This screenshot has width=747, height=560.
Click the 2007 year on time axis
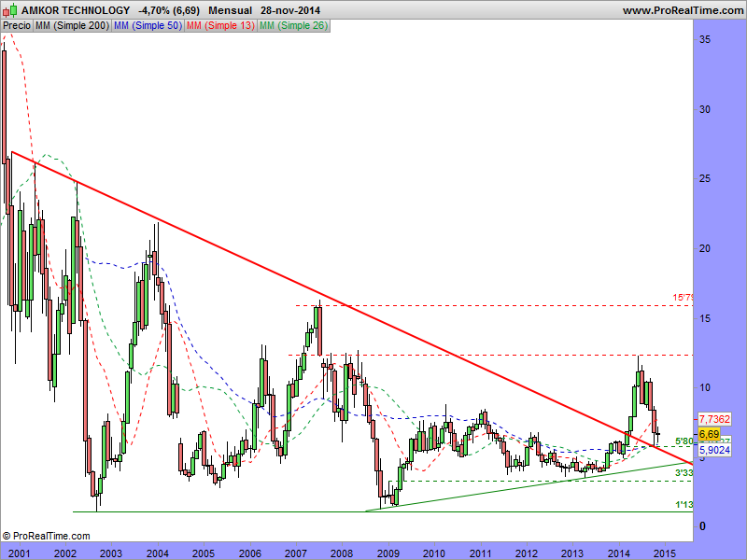pos(296,553)
